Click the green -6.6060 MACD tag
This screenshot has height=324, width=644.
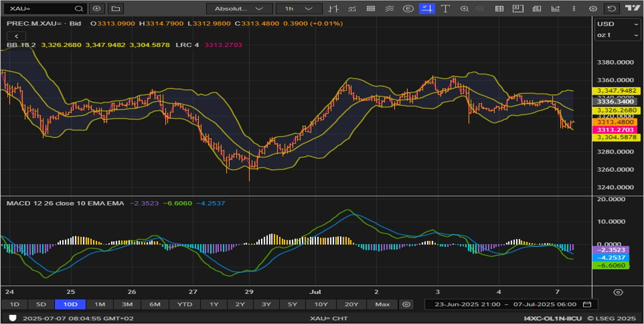coord(611,266)
